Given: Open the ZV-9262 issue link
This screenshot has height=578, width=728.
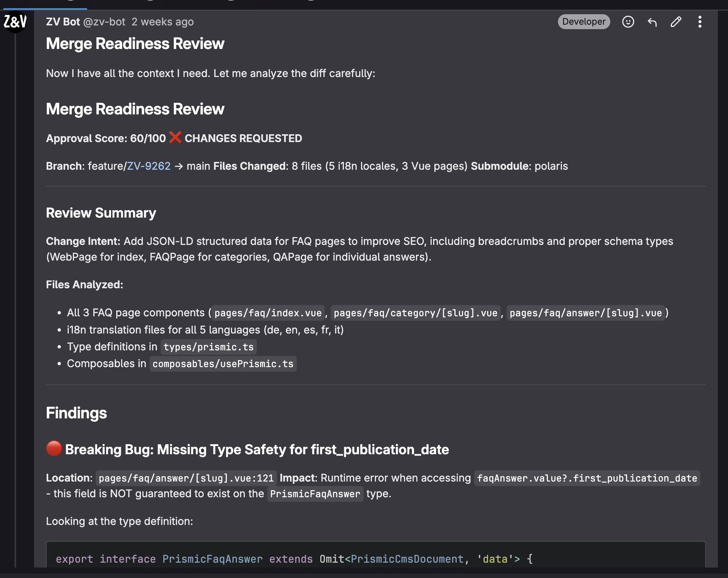Looking at the screenshot, I should [x=149, y=166].
